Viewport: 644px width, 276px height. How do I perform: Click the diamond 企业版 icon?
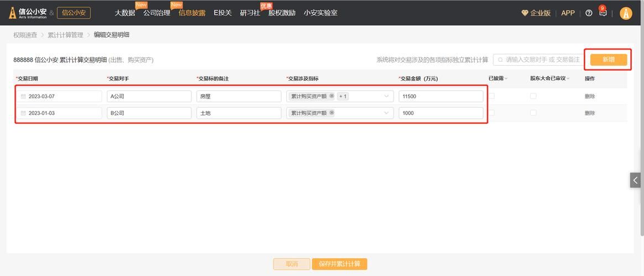coord(525,13)
